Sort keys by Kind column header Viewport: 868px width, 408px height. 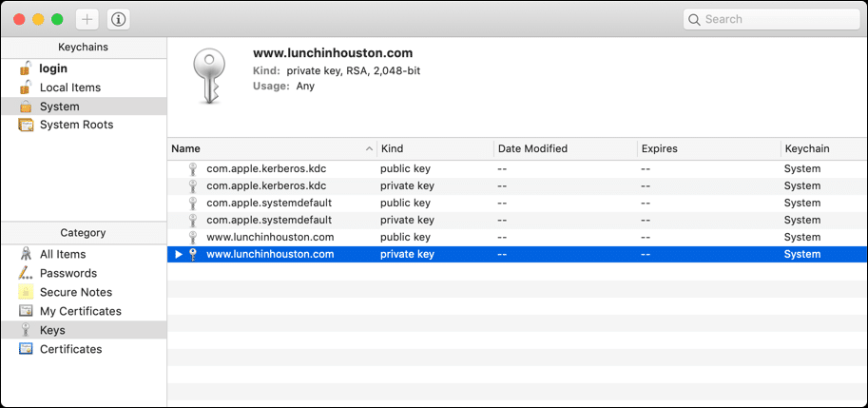pyautogui.click(x=434, y=148)
